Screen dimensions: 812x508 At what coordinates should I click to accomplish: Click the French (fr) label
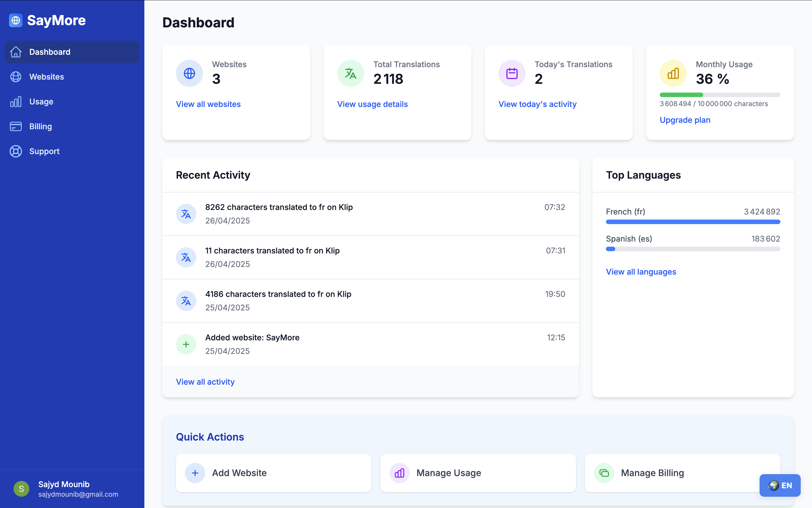pyautogui.click(x=625, y=212)
